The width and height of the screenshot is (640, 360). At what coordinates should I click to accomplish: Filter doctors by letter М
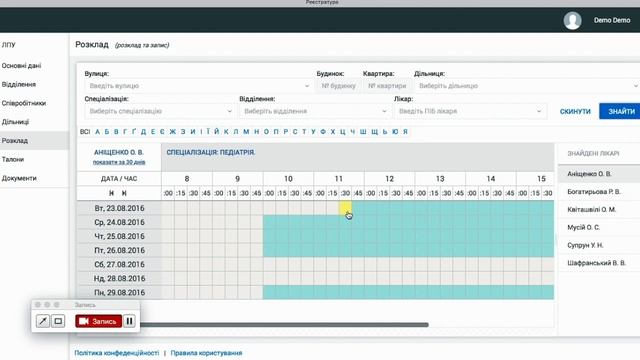click(246, 132)
